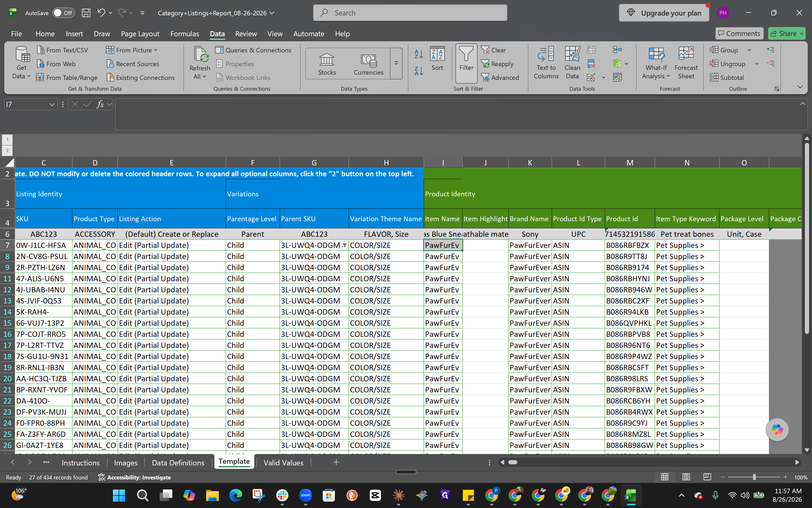The image size is (812, 508).
Task: Open Get Data button
Action: [x=21, y=63]
